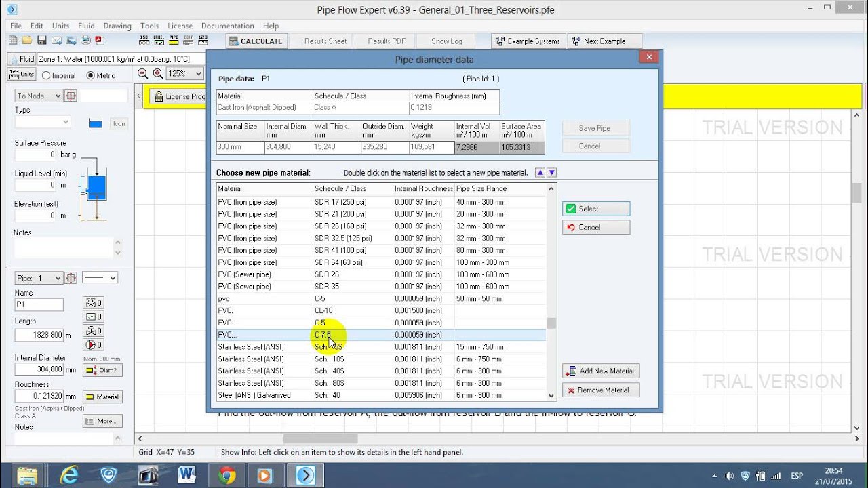Move material down with the down arrow
This screenshot has width=868, height=488.
click(x=551, y=173)
